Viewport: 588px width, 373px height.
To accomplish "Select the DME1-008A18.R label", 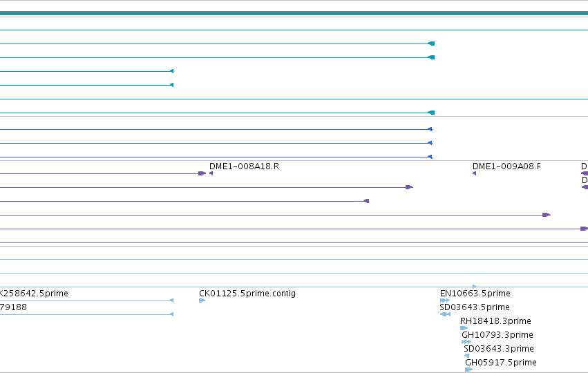I will (x=244, y=166).
